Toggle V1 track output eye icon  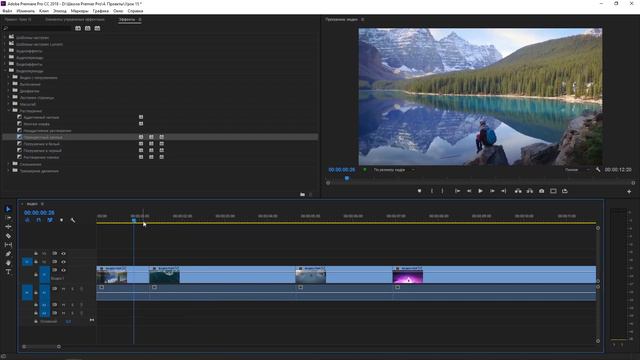(63, 270)
